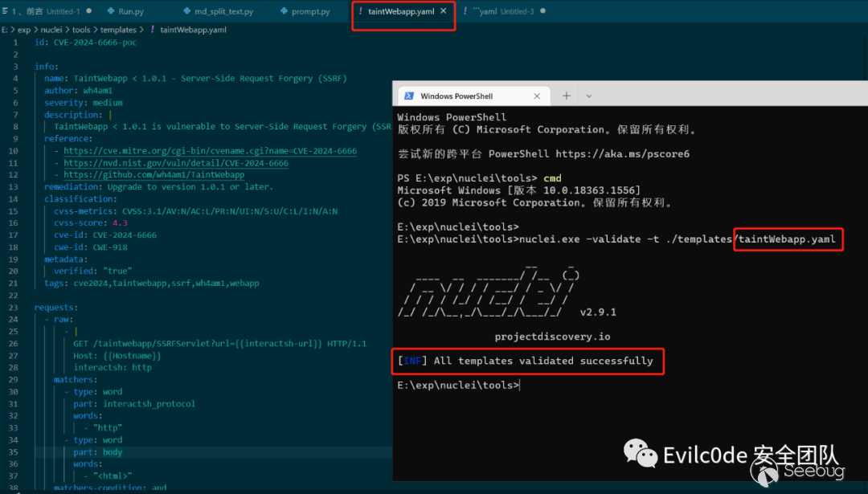Click the projectdiscovery.io text in terminal
868x494 pixels.
[552, 337]
